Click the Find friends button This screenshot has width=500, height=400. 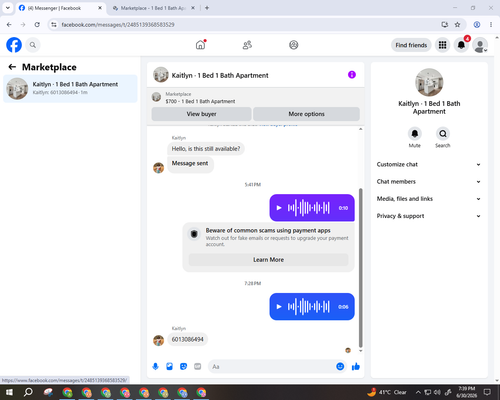411,45
